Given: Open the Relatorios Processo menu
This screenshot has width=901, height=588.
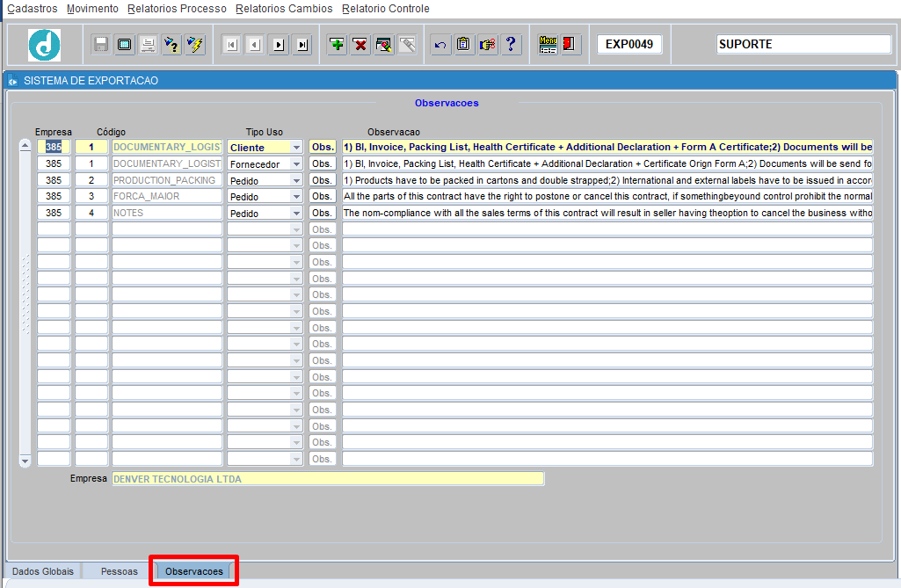Looking at the screenshot, I should pyautogui.click(x=177, y=9).
